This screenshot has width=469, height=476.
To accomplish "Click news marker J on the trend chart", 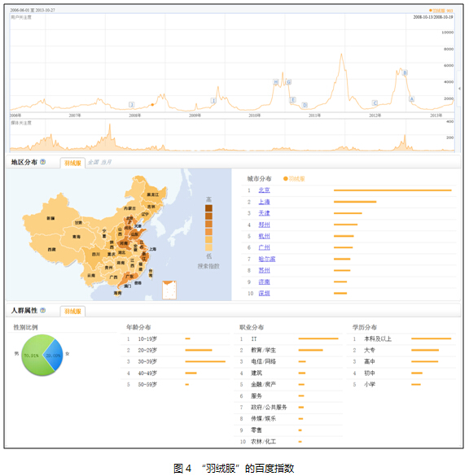I will point(132,104).
